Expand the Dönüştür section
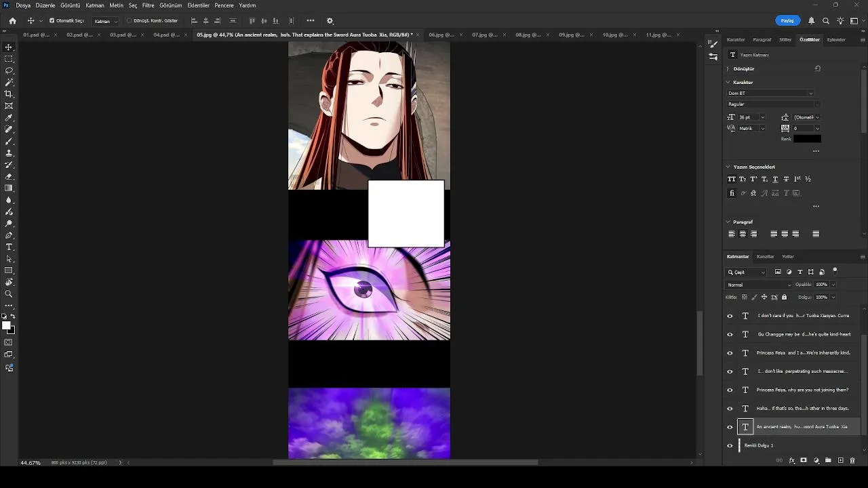The width and height of the screenshot is (868, 488). click(x=728, y=68)
